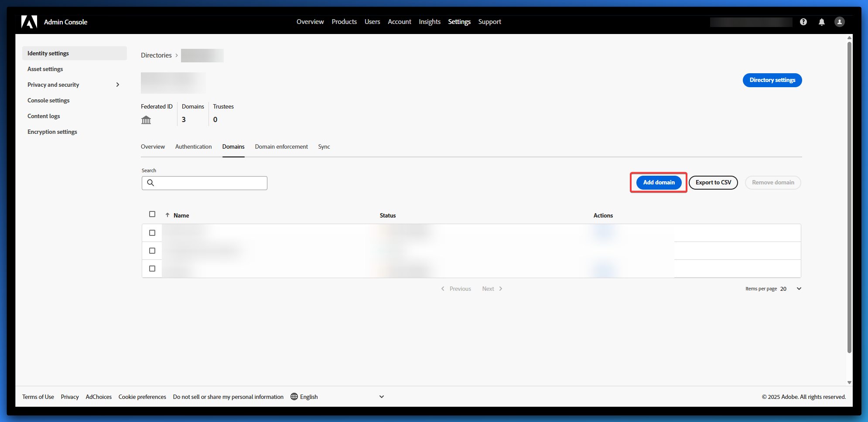
Task: Check the first domain row checkbox
Action: click(152, 233)
